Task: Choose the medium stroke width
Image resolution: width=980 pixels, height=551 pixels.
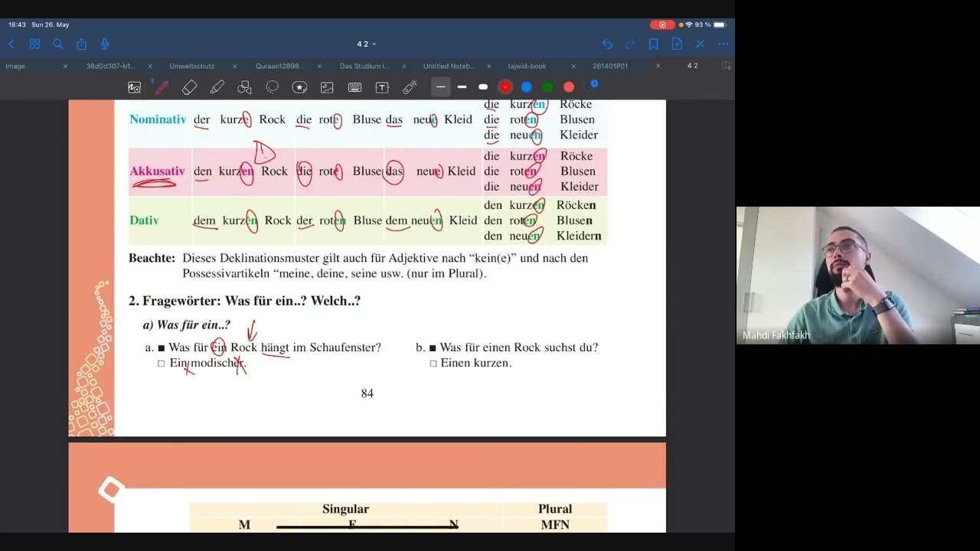Action: tap(462, 87)
